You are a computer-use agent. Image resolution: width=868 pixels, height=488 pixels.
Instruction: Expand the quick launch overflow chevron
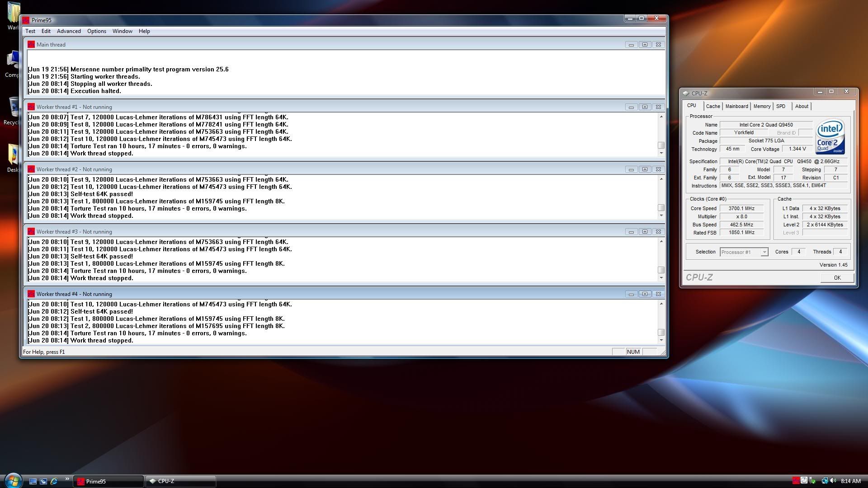click(67, 479)
